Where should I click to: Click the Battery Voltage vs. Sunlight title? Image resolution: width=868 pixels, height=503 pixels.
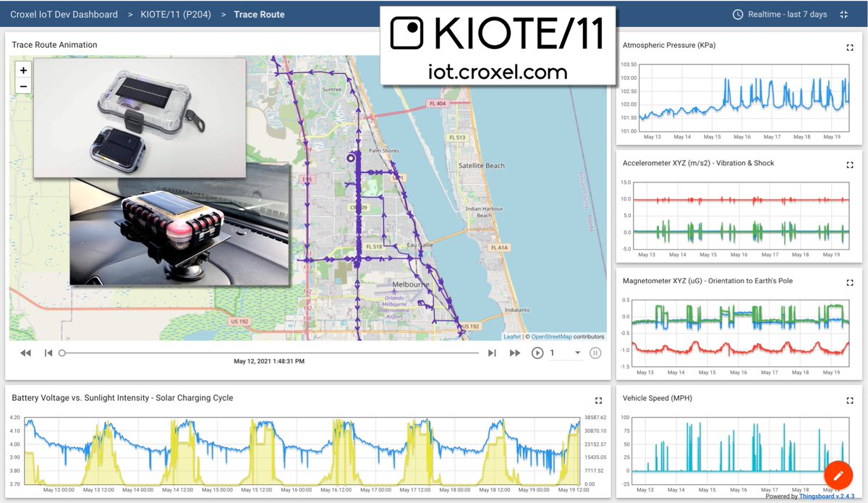coord(122,398)
